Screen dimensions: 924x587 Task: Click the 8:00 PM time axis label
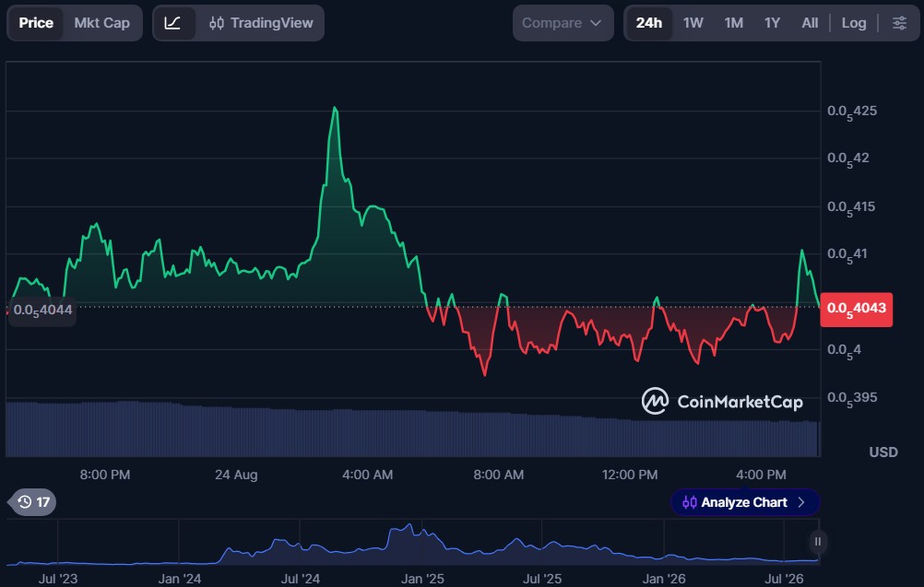pos(105,475)
